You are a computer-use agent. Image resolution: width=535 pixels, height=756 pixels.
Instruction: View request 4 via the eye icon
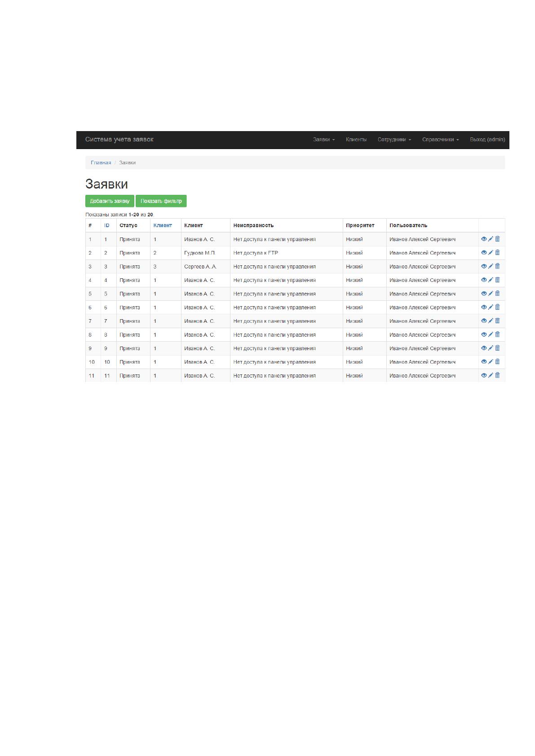point(484,280)
